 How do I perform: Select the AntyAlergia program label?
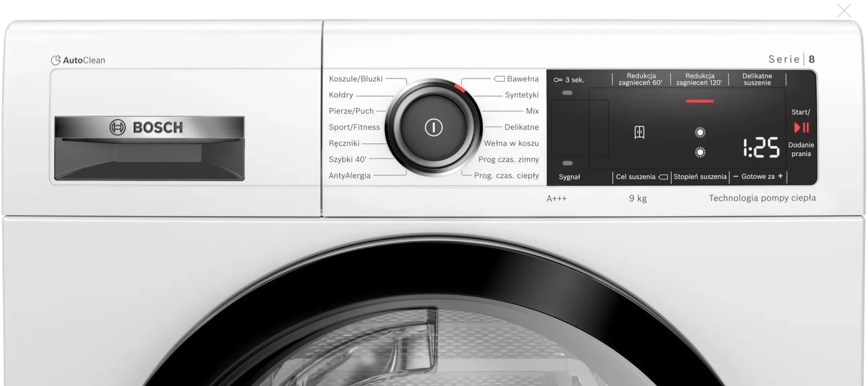[x=350, y=176]
